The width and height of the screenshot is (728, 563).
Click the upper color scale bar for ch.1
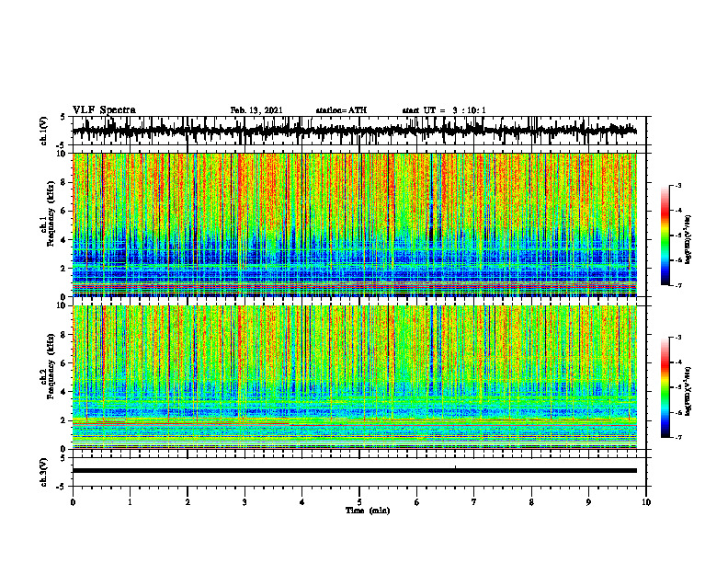[x=665, y=236]
